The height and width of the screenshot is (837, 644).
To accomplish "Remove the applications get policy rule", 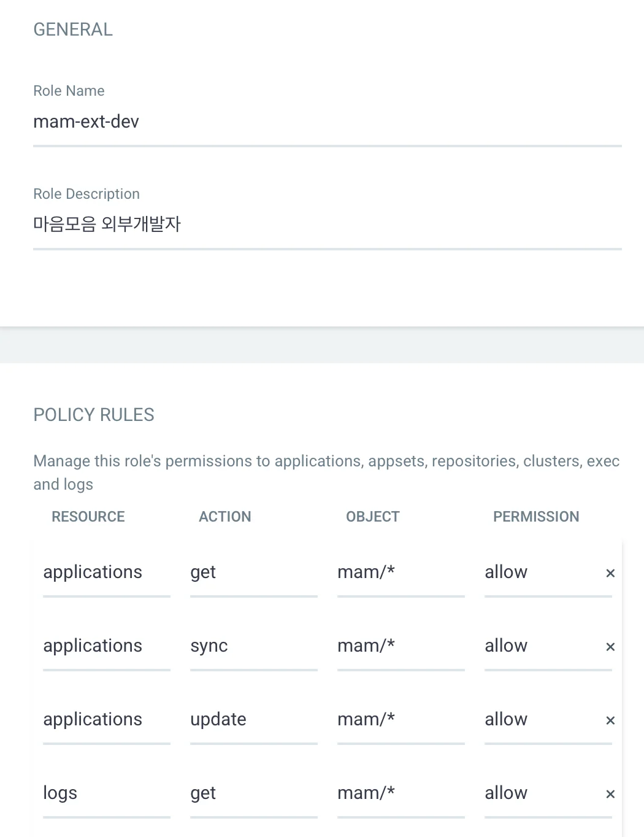I will tap(610, 573).
